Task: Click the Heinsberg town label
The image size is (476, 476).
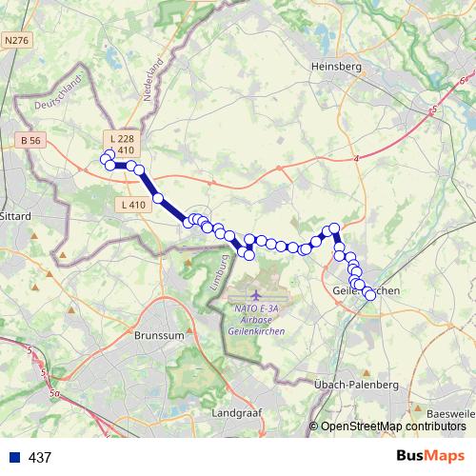Action: point(336,67)
